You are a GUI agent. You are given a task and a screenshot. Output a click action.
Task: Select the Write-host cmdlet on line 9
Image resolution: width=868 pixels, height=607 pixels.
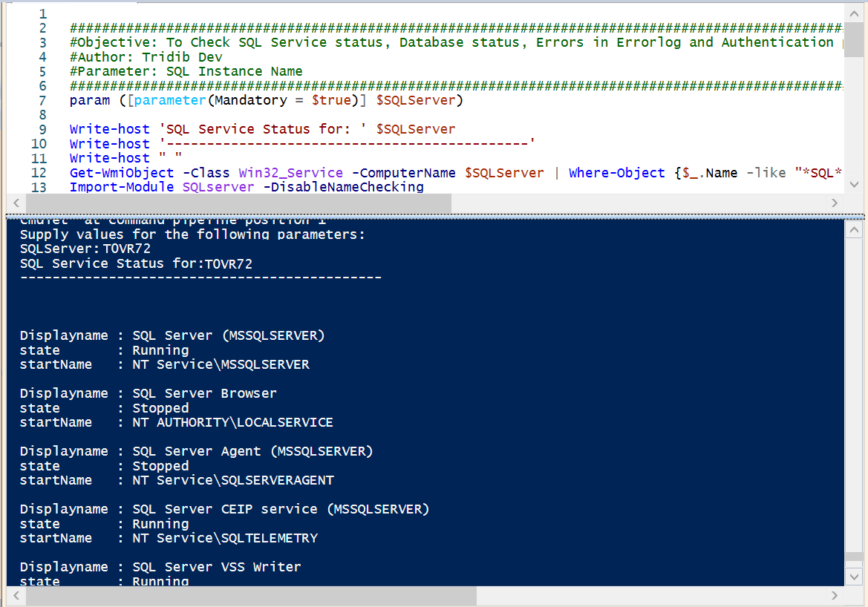(108, 128)
